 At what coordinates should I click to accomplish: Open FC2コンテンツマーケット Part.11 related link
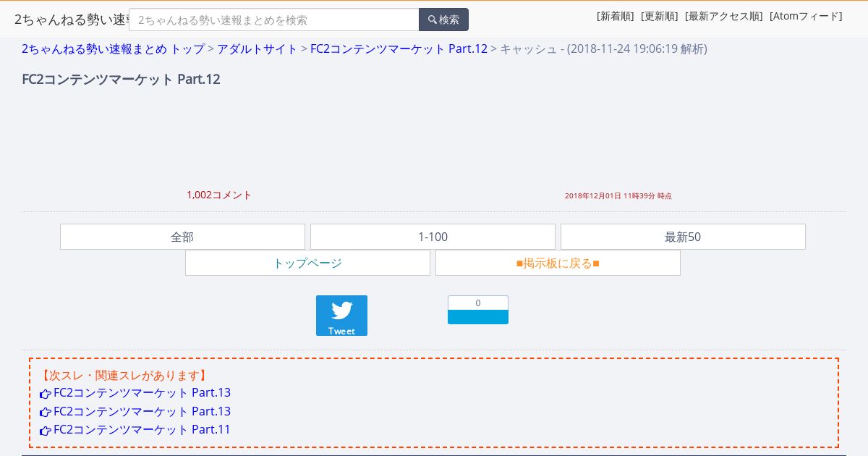pos(142,429)
